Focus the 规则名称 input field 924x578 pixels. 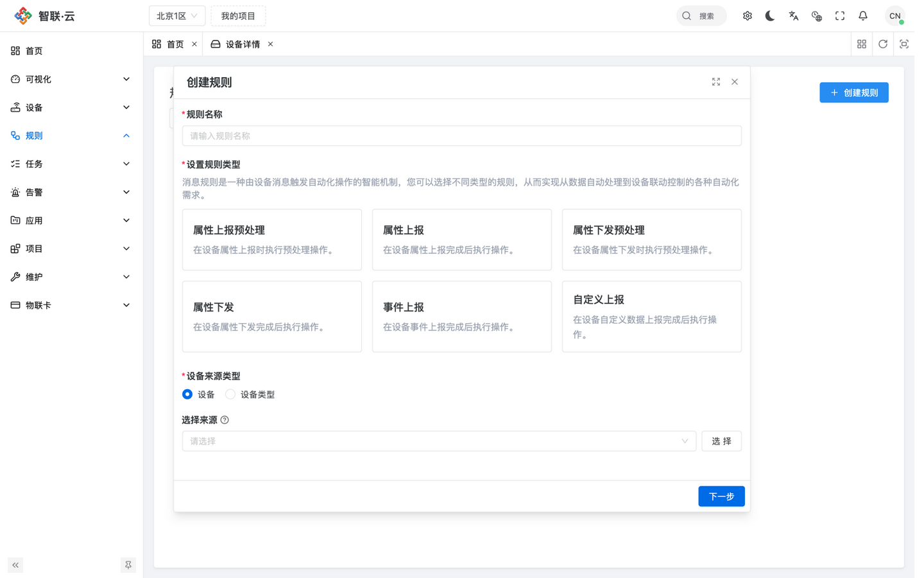pos(462,136)
